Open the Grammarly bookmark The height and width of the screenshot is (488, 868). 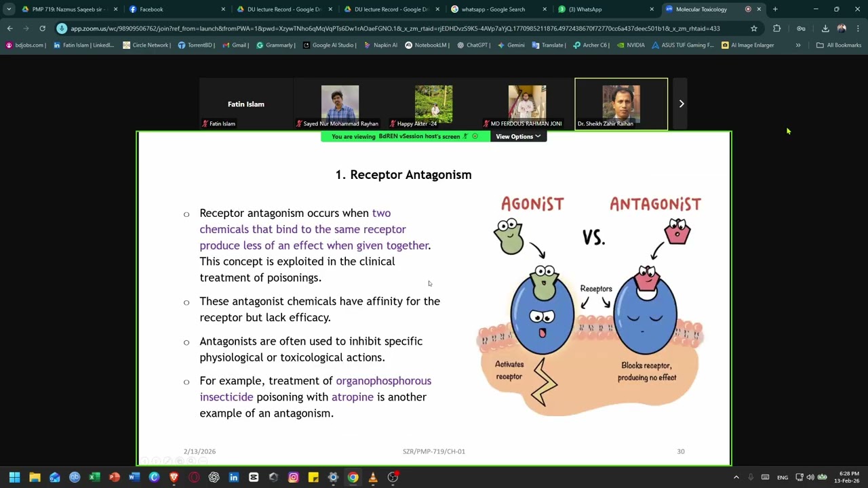[x=275, y=45]
